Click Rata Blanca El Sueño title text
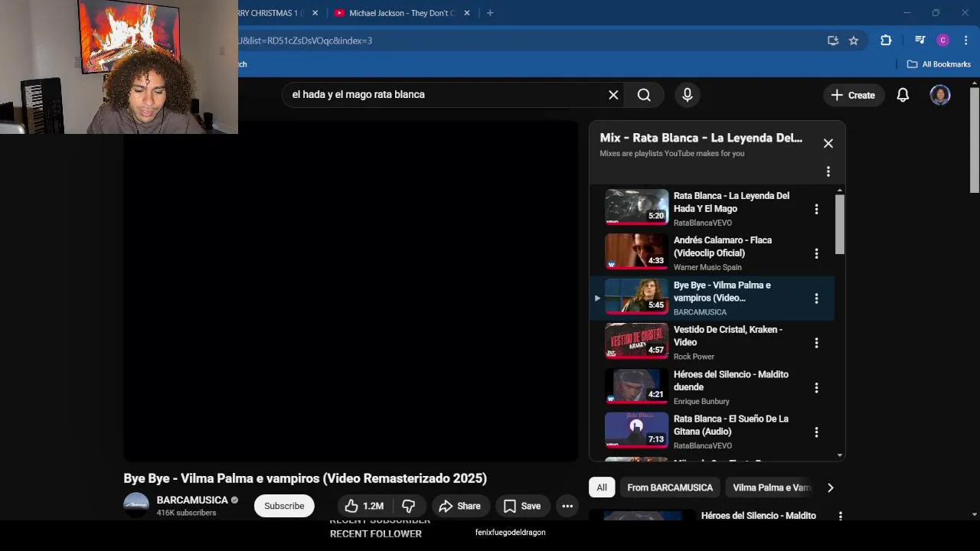Screen dimensions: 980x551 (730, 425)
